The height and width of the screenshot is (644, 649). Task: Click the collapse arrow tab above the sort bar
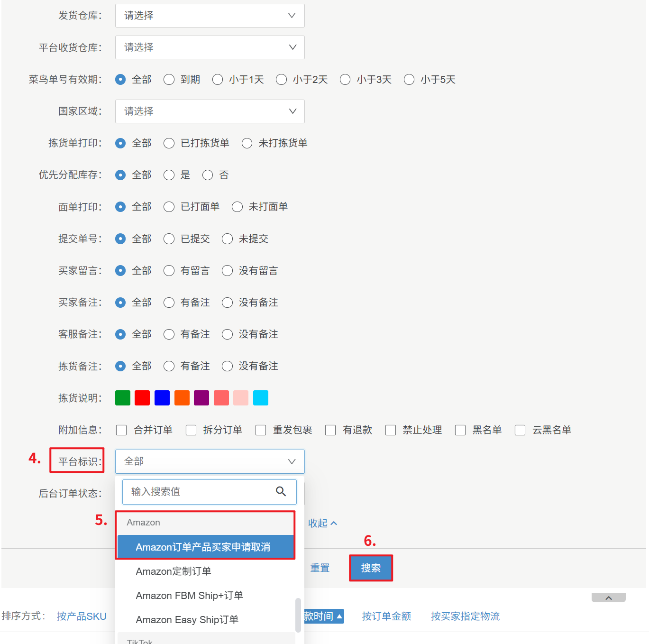point(608,598)
